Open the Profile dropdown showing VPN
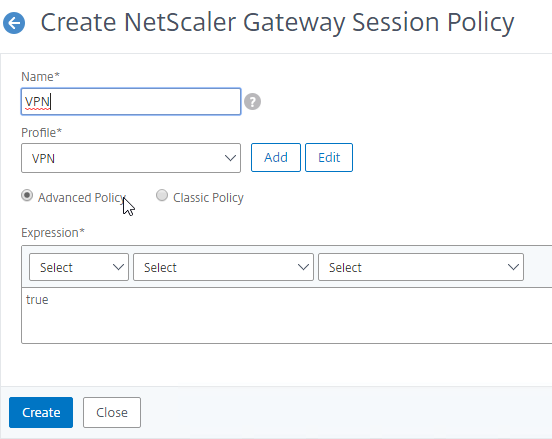This screenshot has width=552, height=439. (x=131, y=158)
